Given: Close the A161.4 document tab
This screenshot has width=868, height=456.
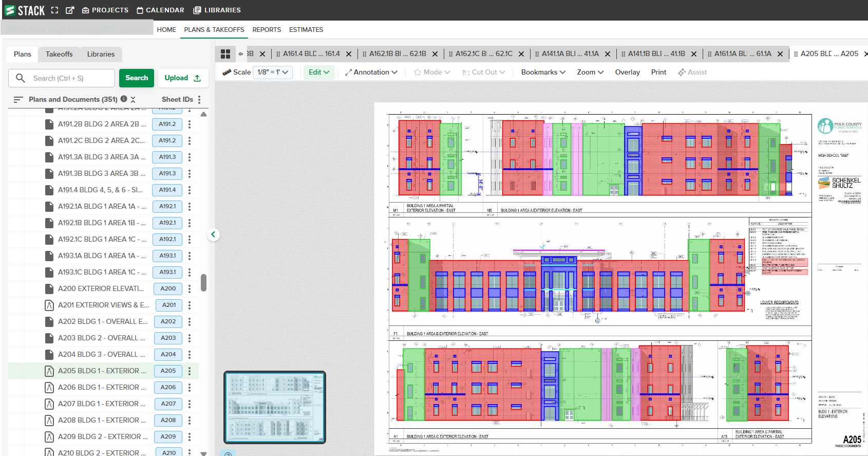Looking at the screenshot, I should click(349, 54).
